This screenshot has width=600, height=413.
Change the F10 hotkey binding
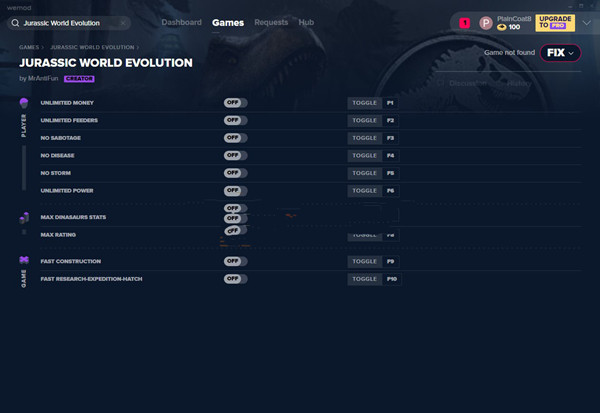pyautogui.click(x=392, y=279)
